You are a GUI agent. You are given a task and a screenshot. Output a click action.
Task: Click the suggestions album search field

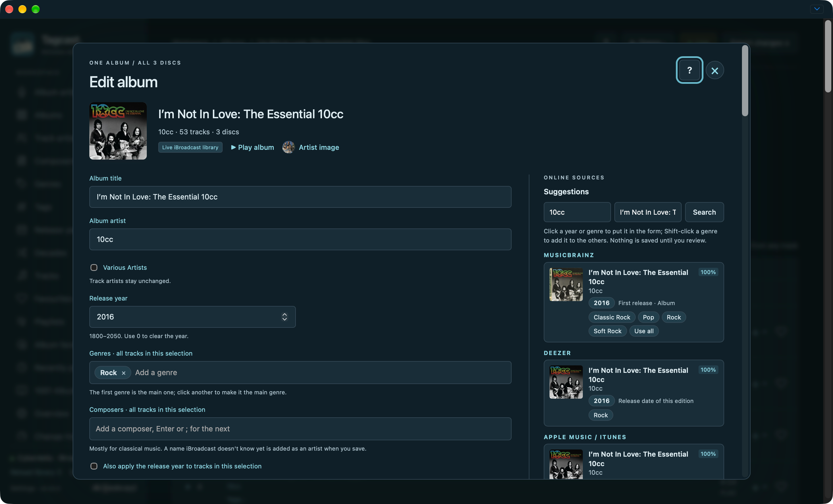(x=647, y=212)
